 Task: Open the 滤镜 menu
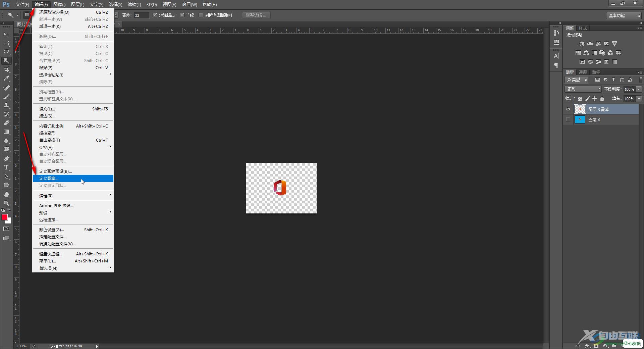click(134, 4)
